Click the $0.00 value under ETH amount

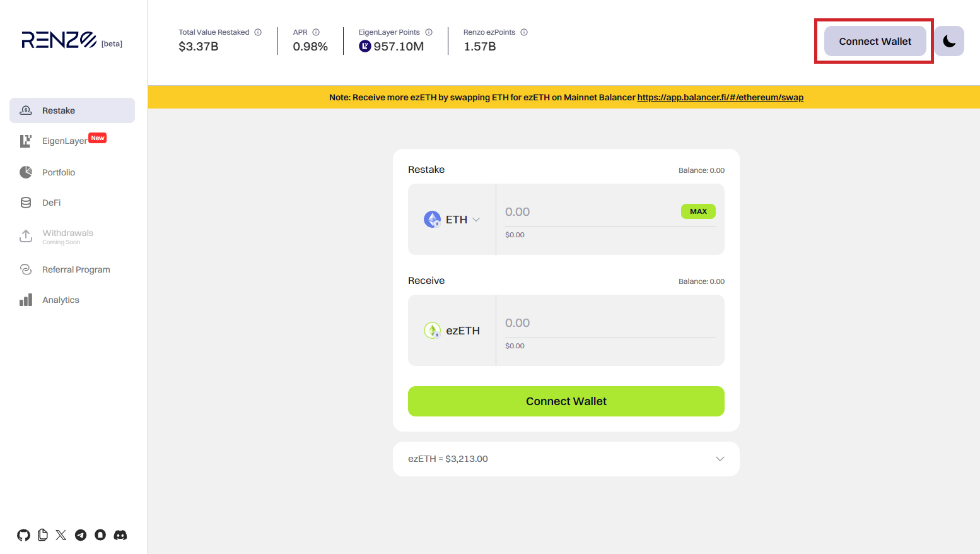(x=515, y=235)
